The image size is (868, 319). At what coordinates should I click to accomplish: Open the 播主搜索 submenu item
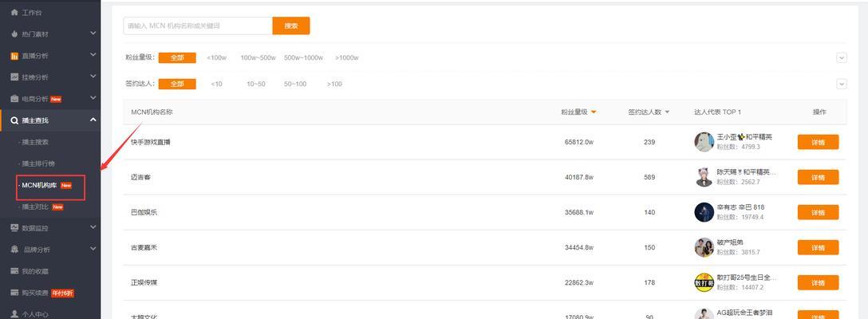tap(35, 142)
